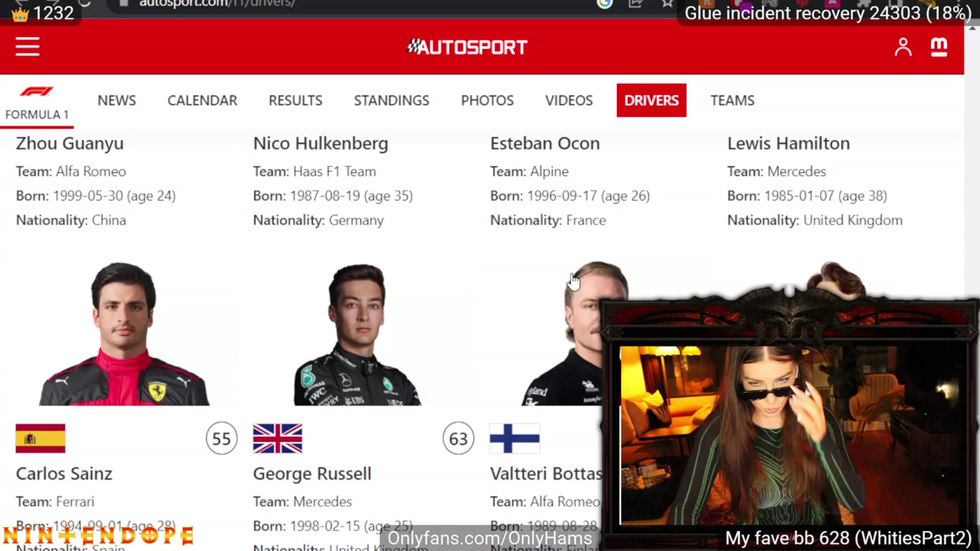
Task: Click the UK flag for George Russell
Action: tap(278, 438)
